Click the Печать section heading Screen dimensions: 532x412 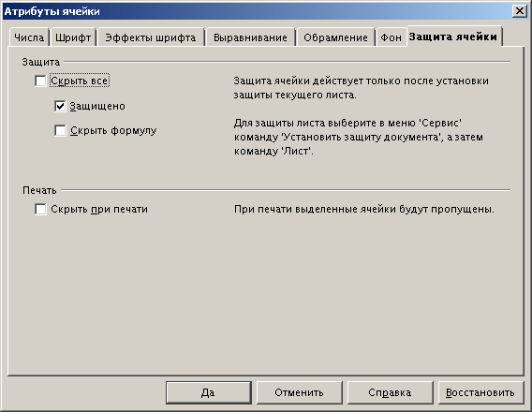click(x=39, y=190)
